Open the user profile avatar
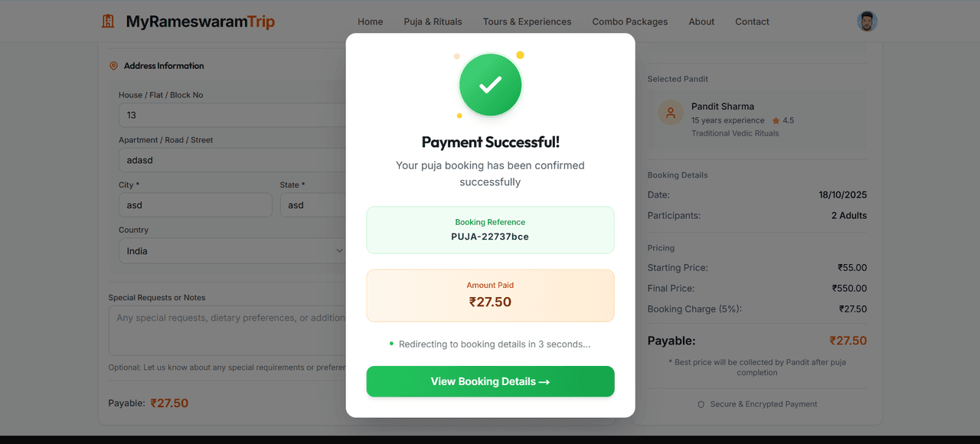 [x=867, y=21]
